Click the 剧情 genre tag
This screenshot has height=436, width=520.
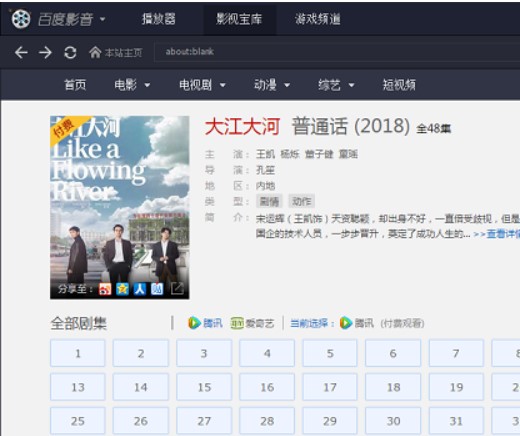(x=269, y=201)
